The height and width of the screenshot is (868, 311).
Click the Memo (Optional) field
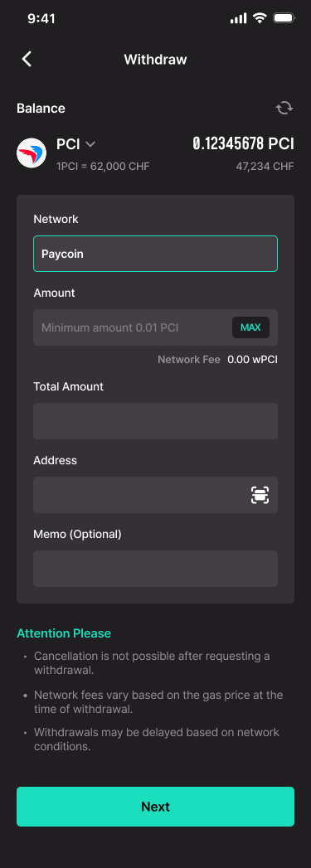pos(156,569)
